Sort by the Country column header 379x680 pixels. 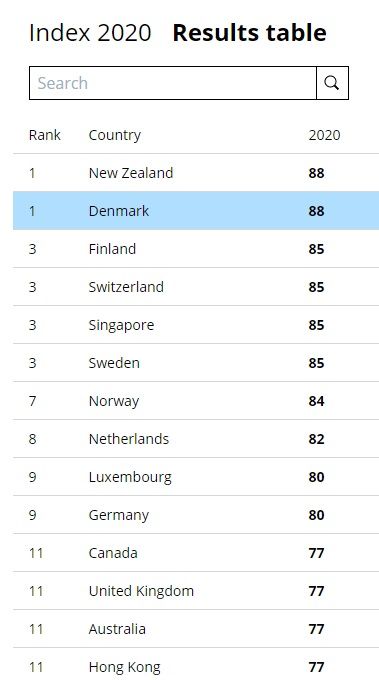pos(114,135)
